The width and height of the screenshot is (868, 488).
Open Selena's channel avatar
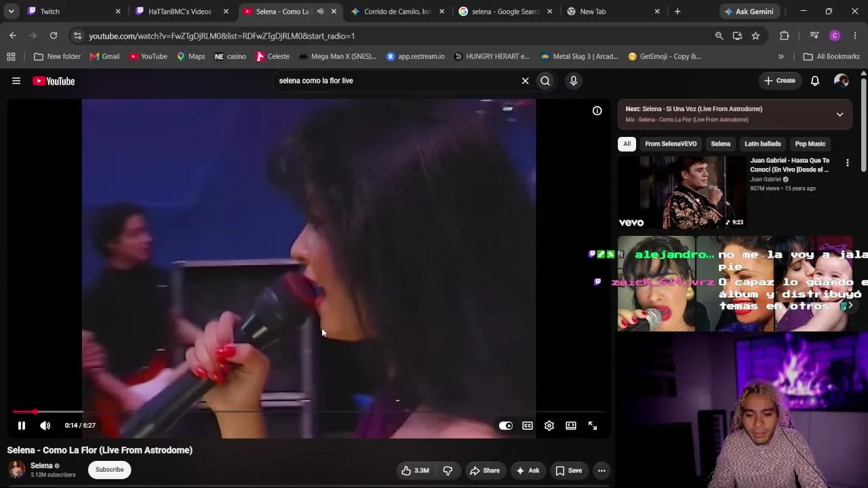[x=16, y=469]
